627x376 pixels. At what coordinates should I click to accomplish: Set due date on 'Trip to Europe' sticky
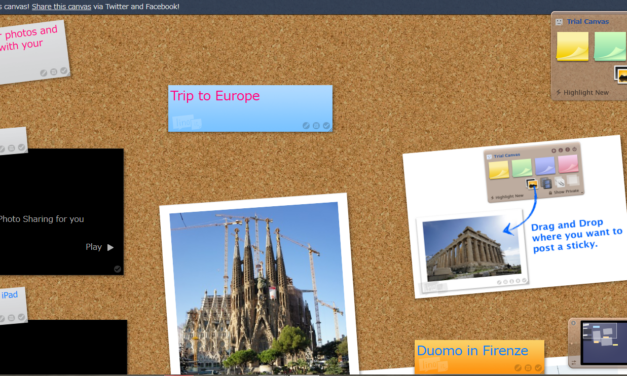[x=316, y=126]
